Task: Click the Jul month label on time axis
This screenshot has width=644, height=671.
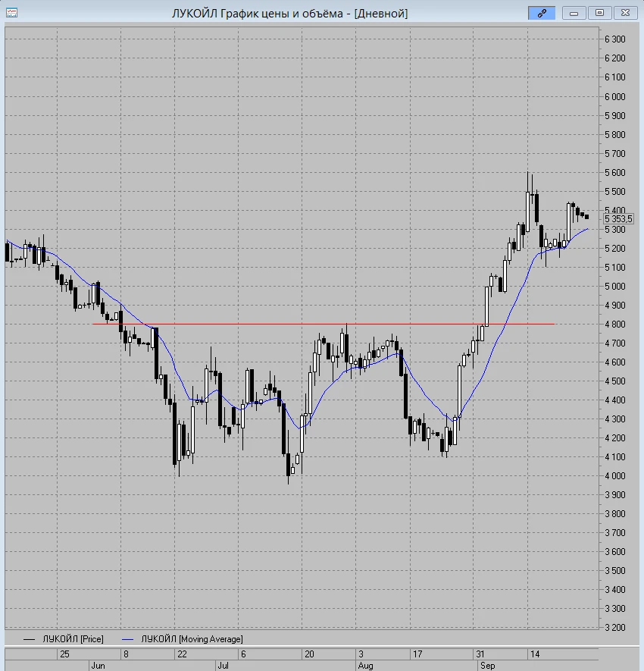Action: 223,666
